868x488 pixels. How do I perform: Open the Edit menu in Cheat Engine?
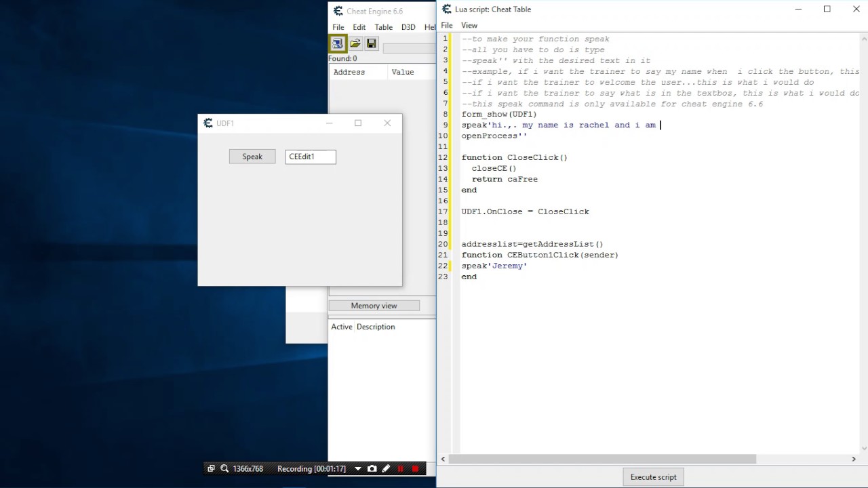[359, 27]
